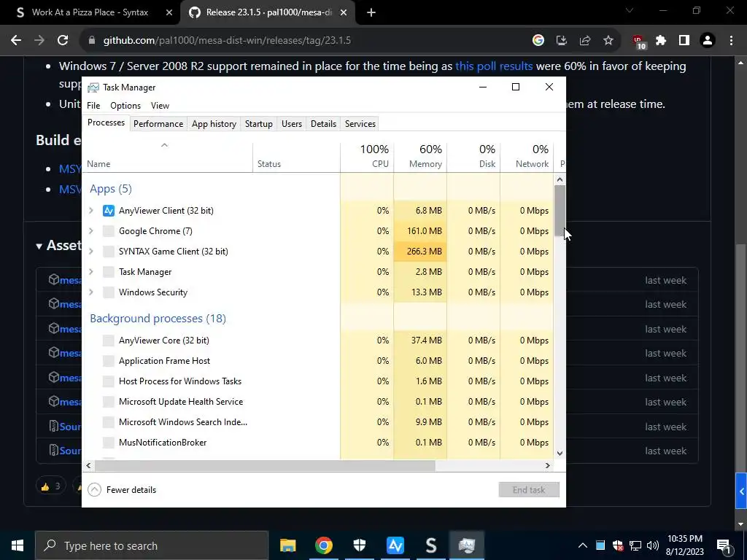The image size is (747, 560).
Task: Expand the SYNTAX Game Client process group
Action: [x=91, y=252]
